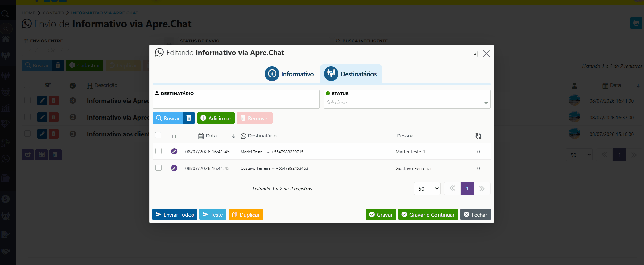The width and height of the screenshot is (644, 265).
Task: Click the dialog's Buscar button
Action: (168, 118)
